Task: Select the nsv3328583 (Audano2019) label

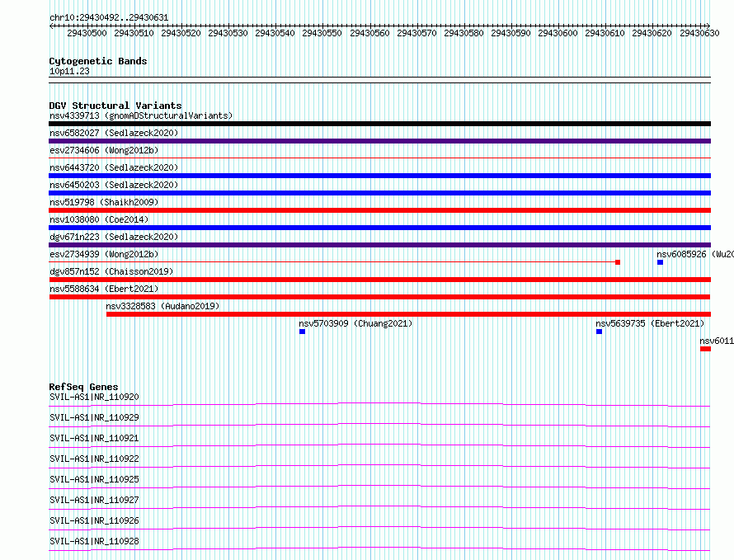Action: [162, 306]
